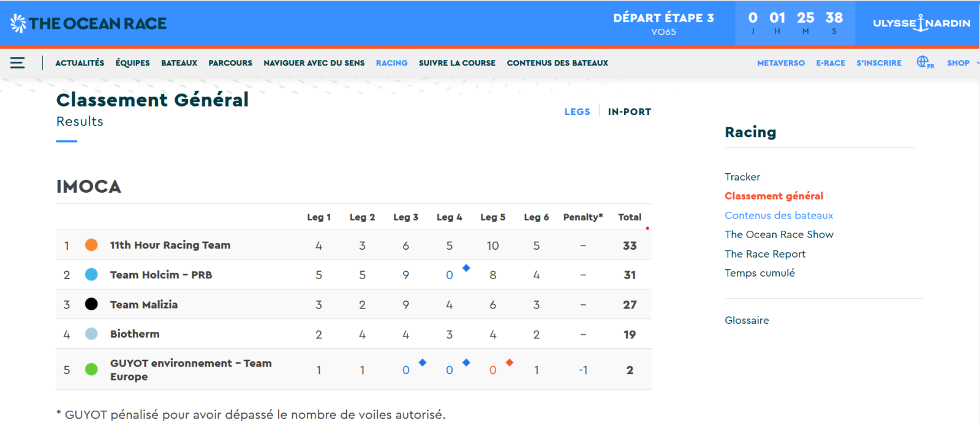The height and width of the screenshot is (426, 980).
Task: Click the green GUYOT environnement color dot
Action: coord(91,369)
